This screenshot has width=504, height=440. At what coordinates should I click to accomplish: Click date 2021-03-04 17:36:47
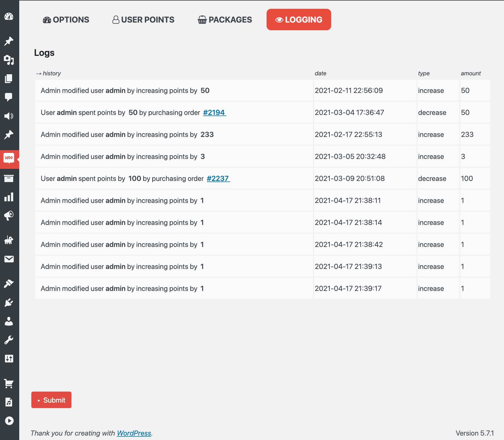(x=349, y=112)
